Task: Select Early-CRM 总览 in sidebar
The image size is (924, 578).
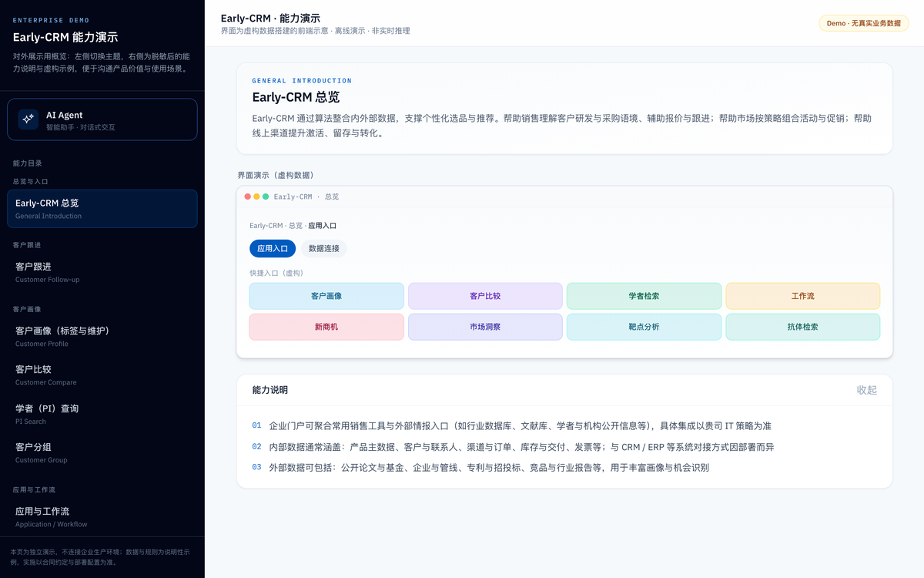Action: pyautogui.click(x=102, y=209)
